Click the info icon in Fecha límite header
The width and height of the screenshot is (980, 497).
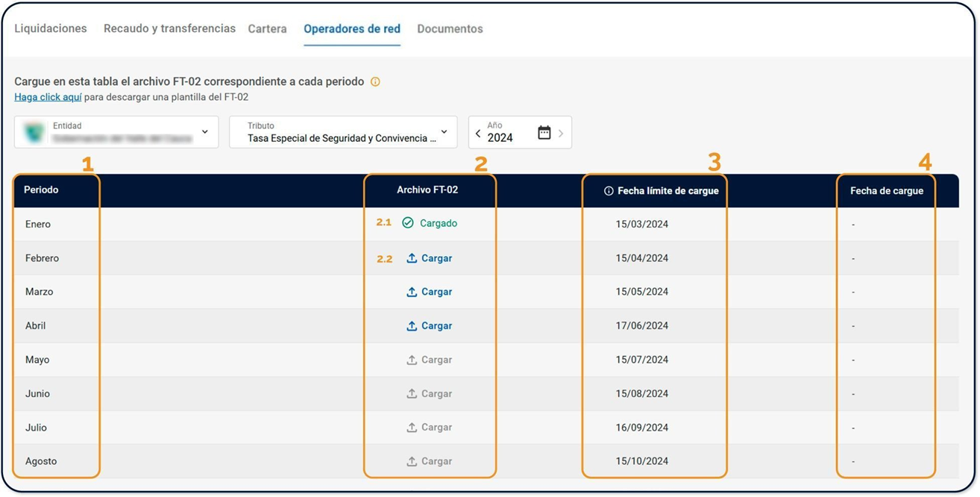click(x=609, y=191)
